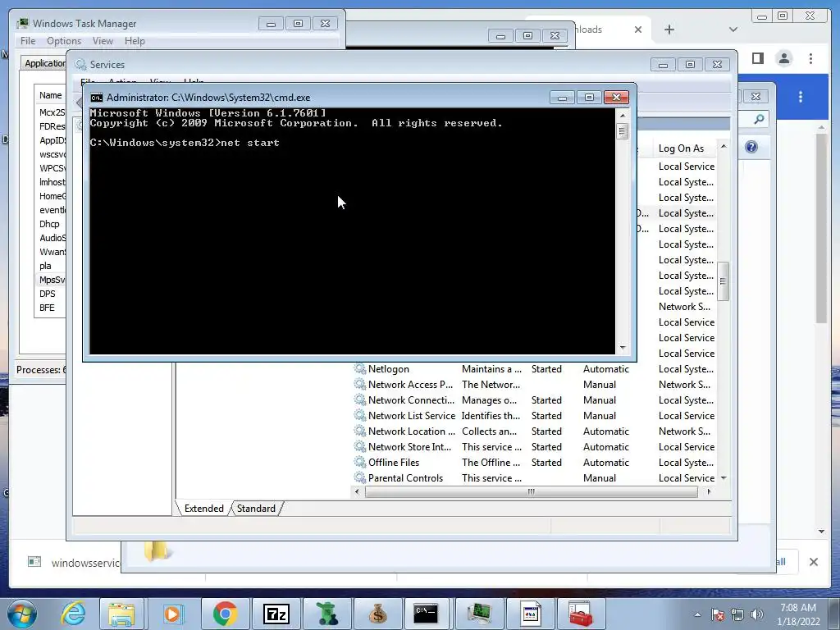Click Services list scroll down arrow
Viewport: 840px width, 630px height.
[x=724, y=478]
